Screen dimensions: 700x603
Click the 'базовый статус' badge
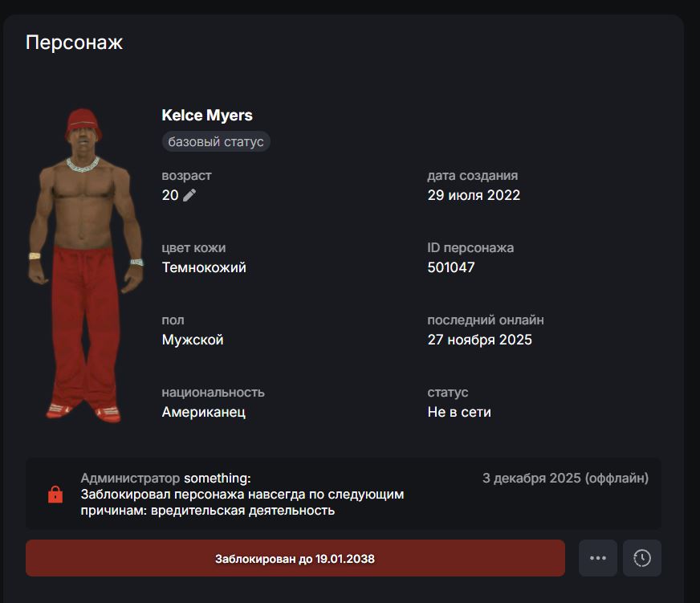point(216,141)
